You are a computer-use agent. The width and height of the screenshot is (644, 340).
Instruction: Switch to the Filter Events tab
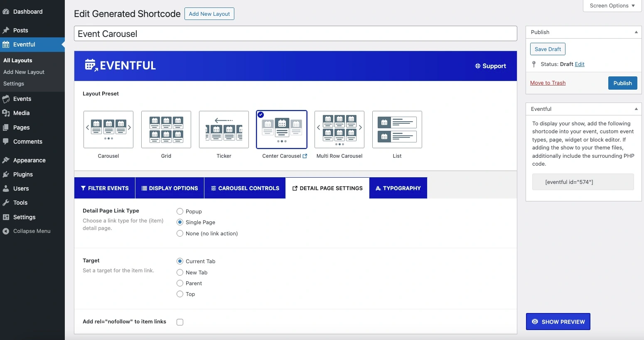tap(105, 188)
